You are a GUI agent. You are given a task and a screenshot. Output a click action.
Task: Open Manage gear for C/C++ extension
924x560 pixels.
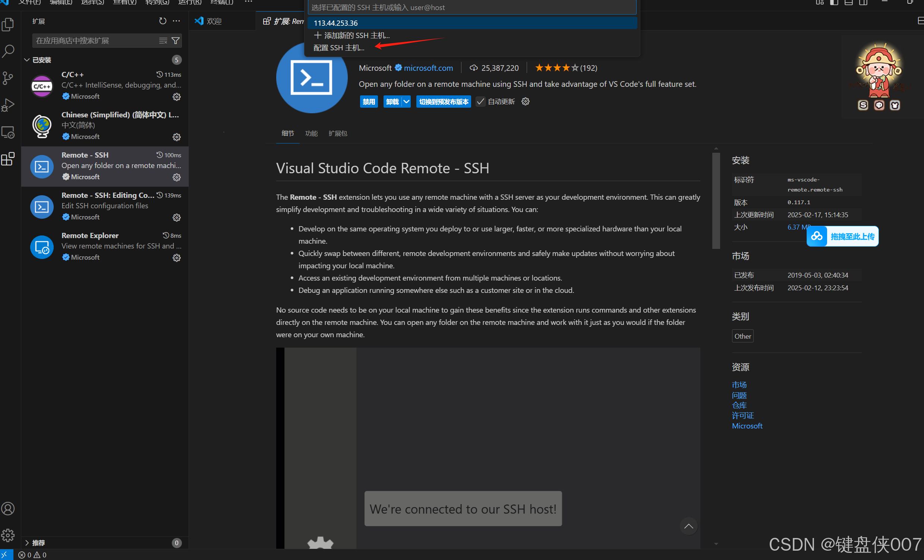point(177,97)
